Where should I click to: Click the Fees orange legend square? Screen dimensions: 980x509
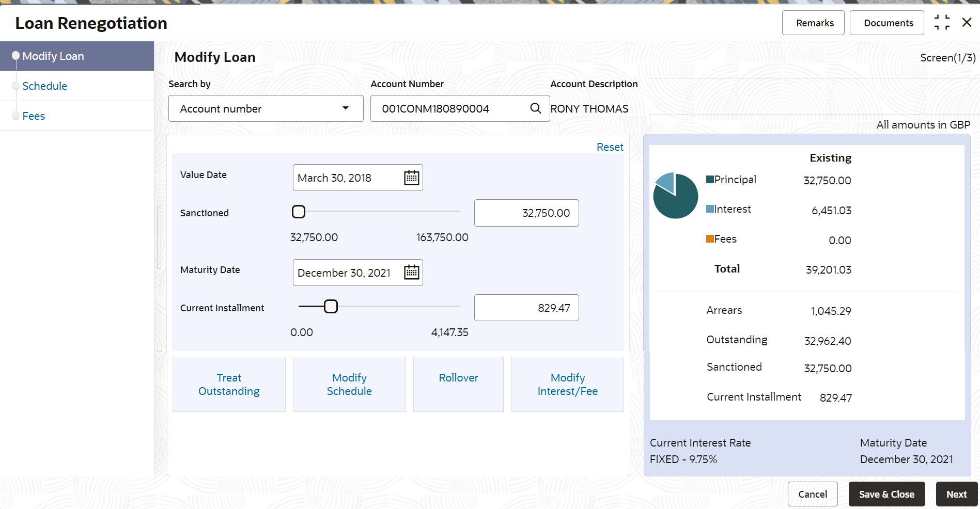pos(710,239)
